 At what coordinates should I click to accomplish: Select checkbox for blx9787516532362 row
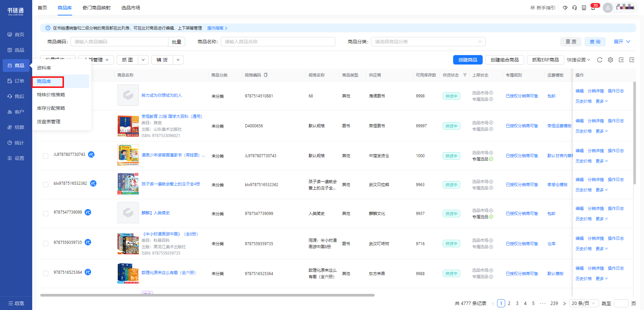pyautogui.click(x=46, y=185)
